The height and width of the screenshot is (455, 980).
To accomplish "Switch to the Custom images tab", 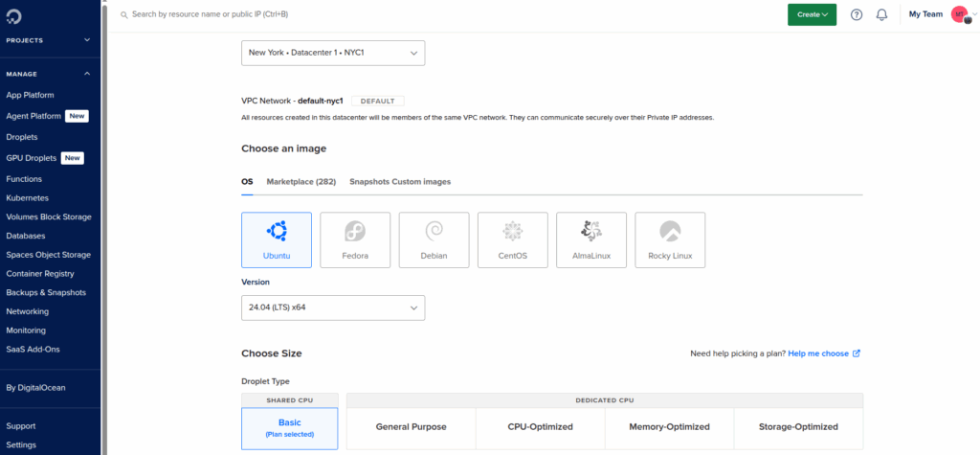I will (x=421, y=181).
